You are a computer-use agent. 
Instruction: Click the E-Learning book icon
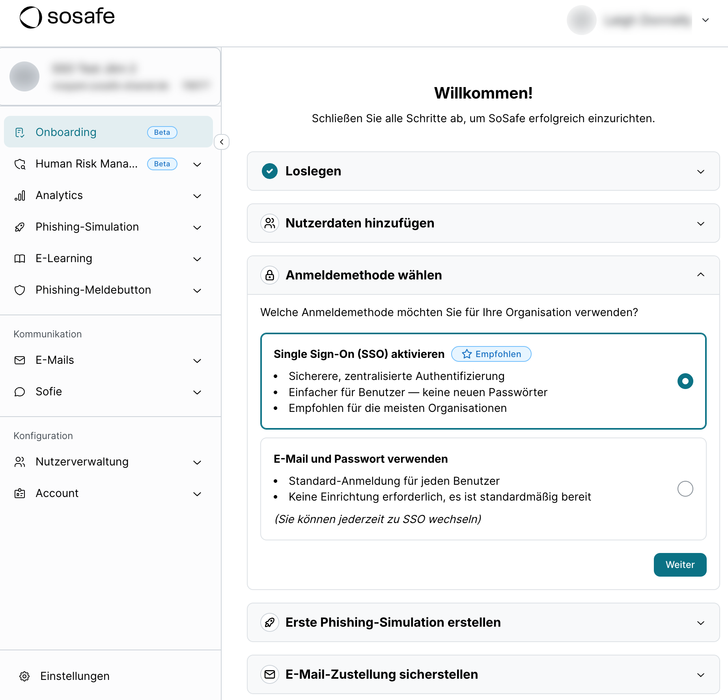pos(20,259)
